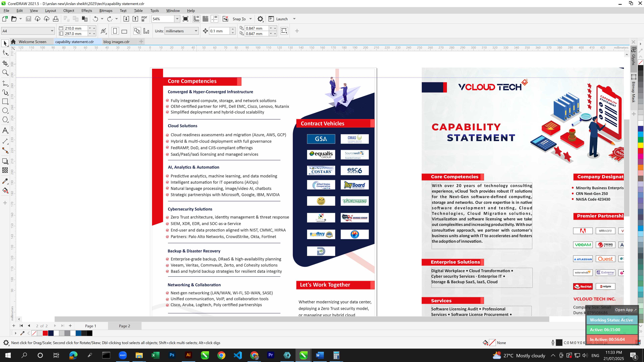Screen dimensions: 644x362
Task: Select the Interactive Fill tool
Action: 5,190
